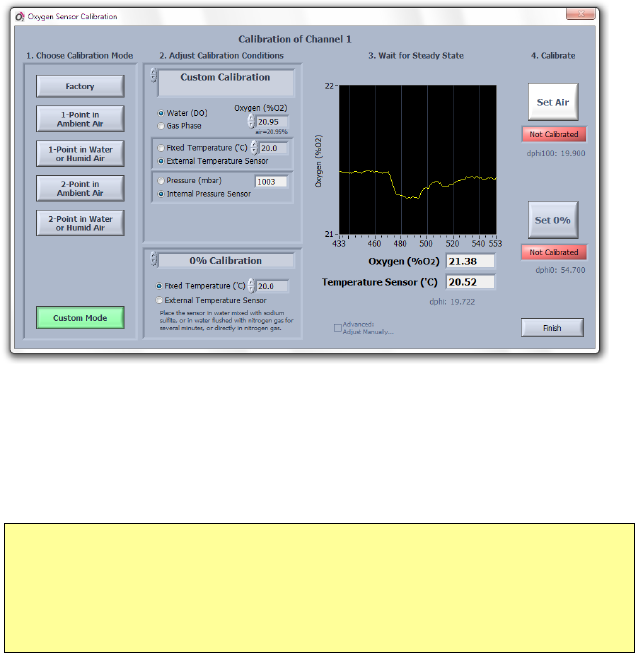Select the Pressure (mbar) radio button

pyautogui.click(x=161, y=181)
